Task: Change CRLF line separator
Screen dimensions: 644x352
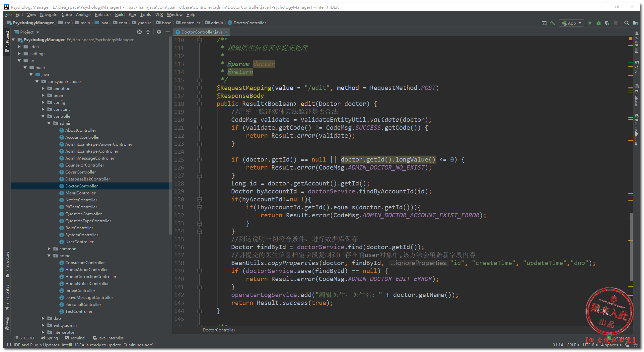Action: 573,345
